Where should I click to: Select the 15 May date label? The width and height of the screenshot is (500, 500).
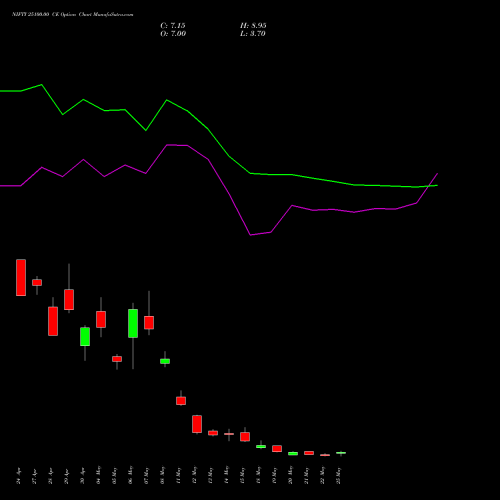coord(242,475)
